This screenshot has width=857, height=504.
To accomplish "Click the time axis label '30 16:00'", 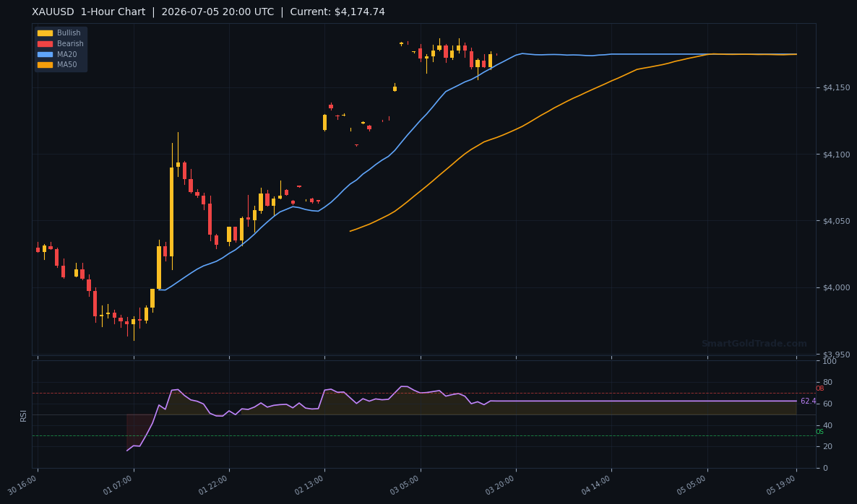I will pyautogui.click(x=23, y=485).
